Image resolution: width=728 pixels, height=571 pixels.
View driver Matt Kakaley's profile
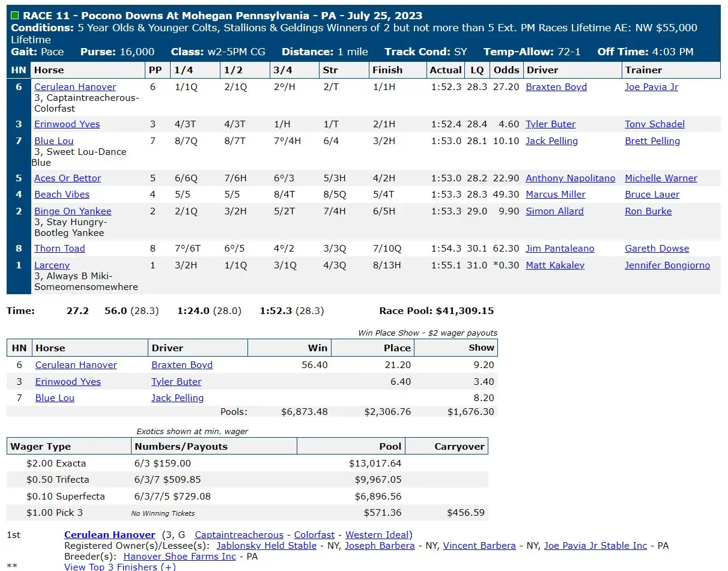[x=555, y=265]
